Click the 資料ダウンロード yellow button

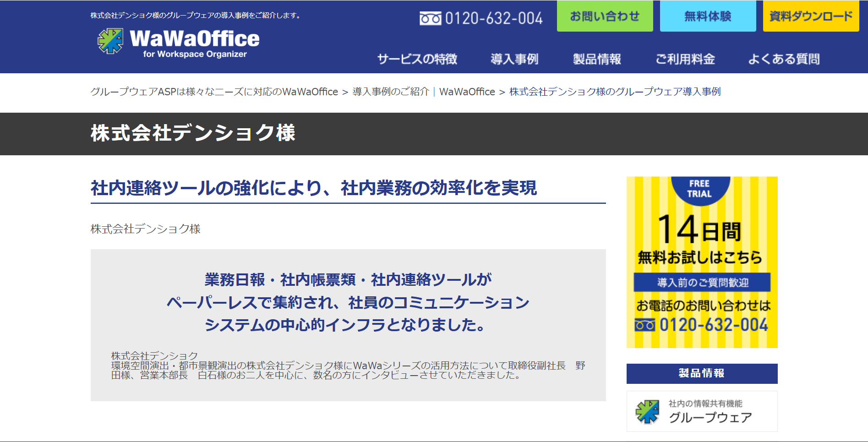811,16
